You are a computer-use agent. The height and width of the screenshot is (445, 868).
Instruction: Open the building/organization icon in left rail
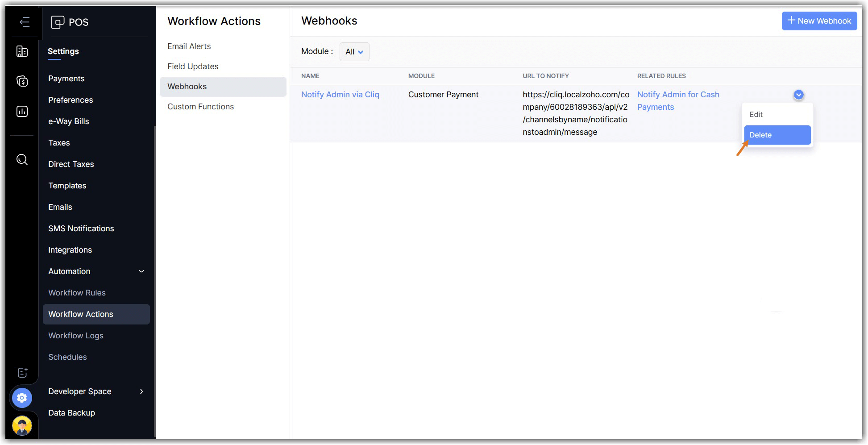pos(22,51)
